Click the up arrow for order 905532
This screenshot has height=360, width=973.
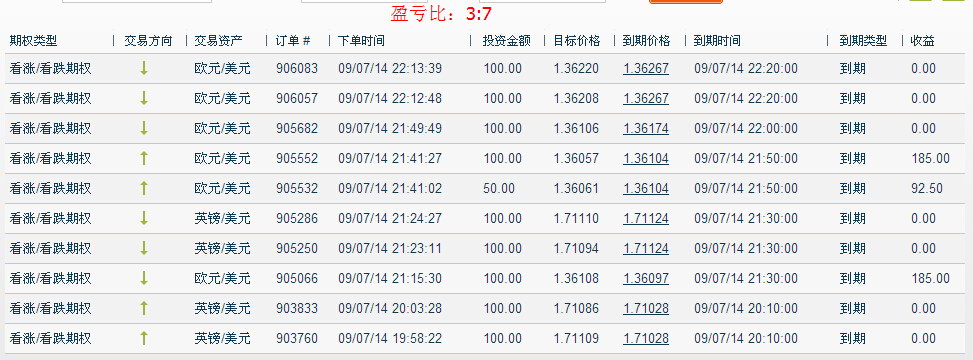click(x=144, y=188)
